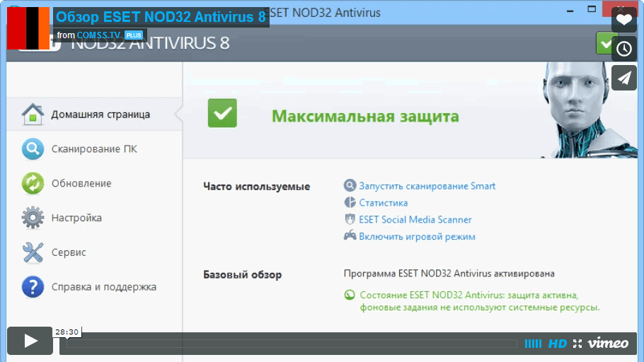This screenshot has height=362, width=644.
Task: Click the Максимальная защита heading
Action: (365, 116)
